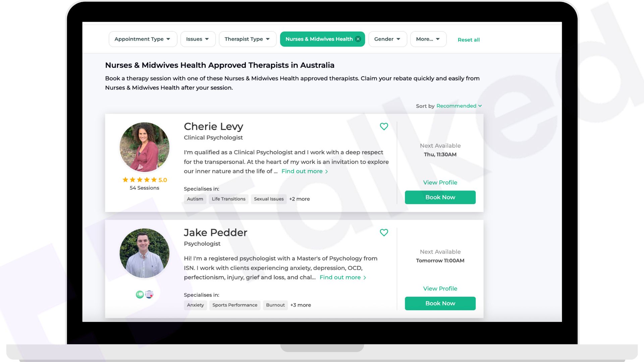Click Find out more on Cherie Levy's bio
Screen dimensions: 644x362
click(305, 171)
